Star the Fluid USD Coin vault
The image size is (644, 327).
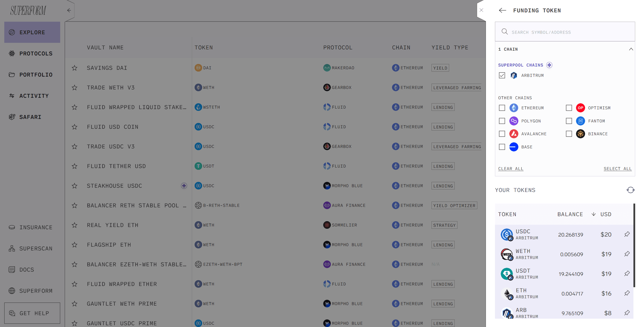pos(75,127)
